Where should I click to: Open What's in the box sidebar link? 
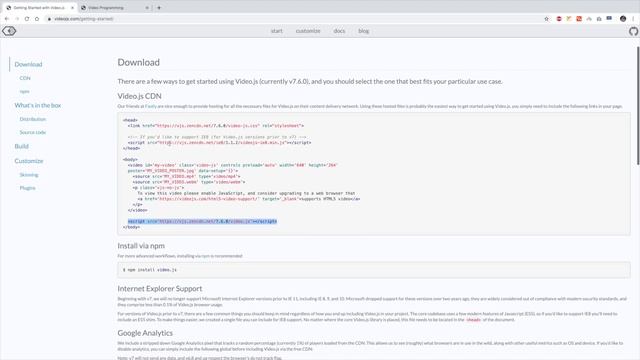point(38,105)
